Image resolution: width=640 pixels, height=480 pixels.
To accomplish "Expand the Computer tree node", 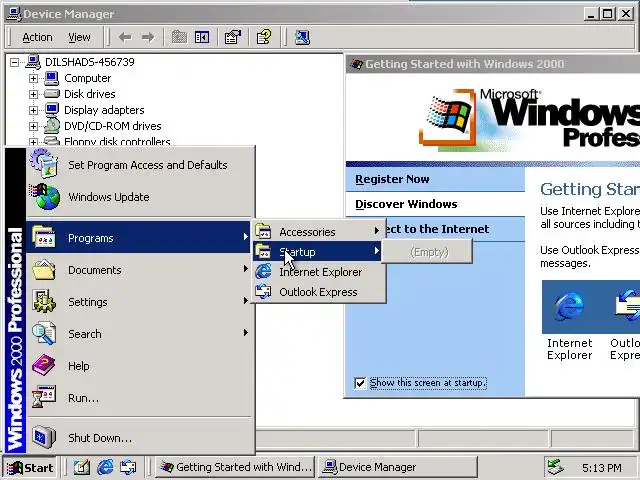I will (33, 78).
